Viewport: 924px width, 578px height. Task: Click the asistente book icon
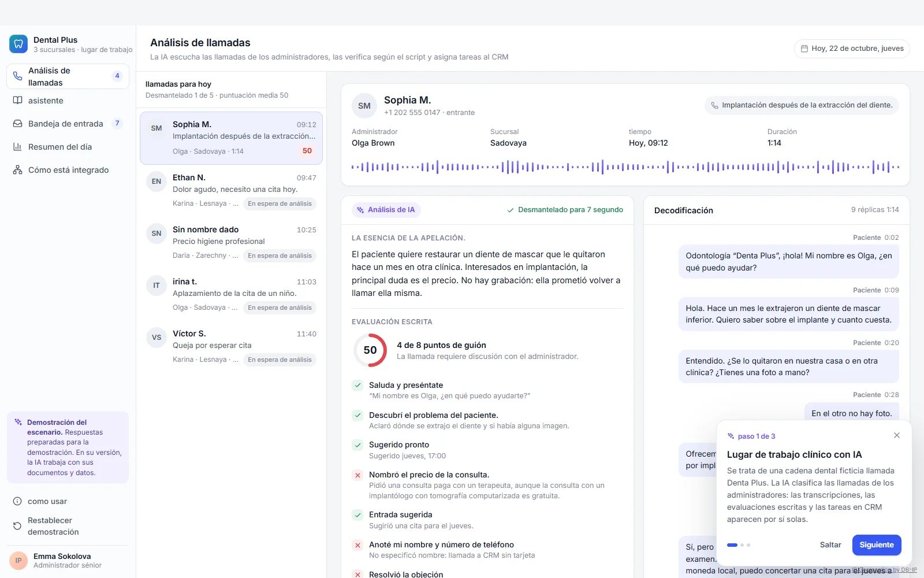(18, 101)
